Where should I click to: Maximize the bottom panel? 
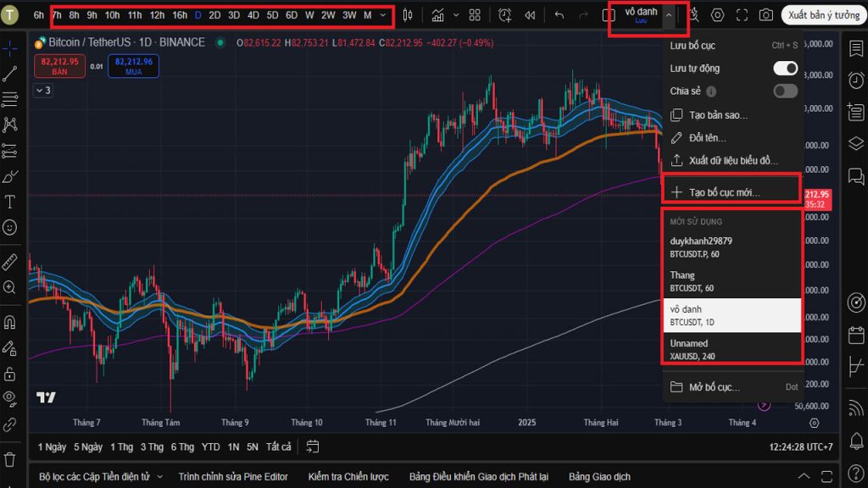point(827,476)
